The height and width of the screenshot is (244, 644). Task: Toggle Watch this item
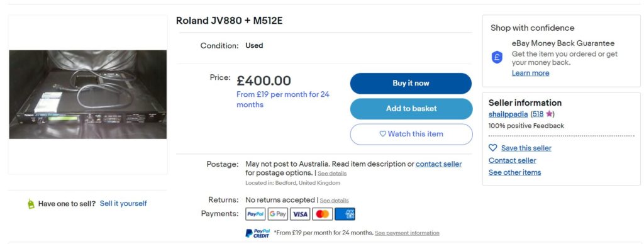(411, 134)
